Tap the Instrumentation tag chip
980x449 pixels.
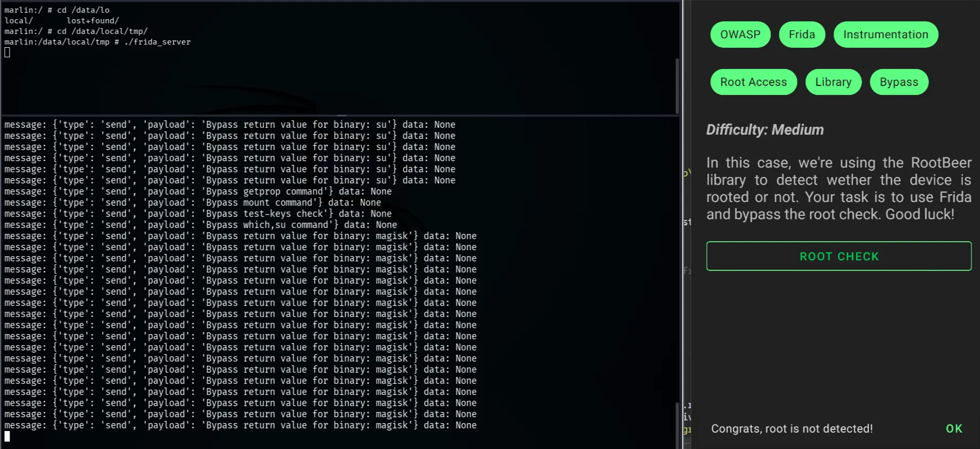886,34
